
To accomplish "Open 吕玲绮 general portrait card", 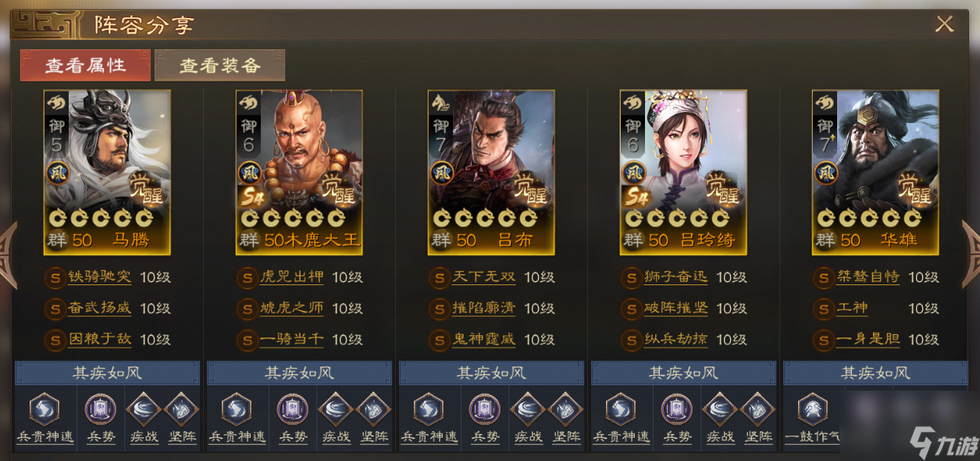I will [x=683, y=172].
